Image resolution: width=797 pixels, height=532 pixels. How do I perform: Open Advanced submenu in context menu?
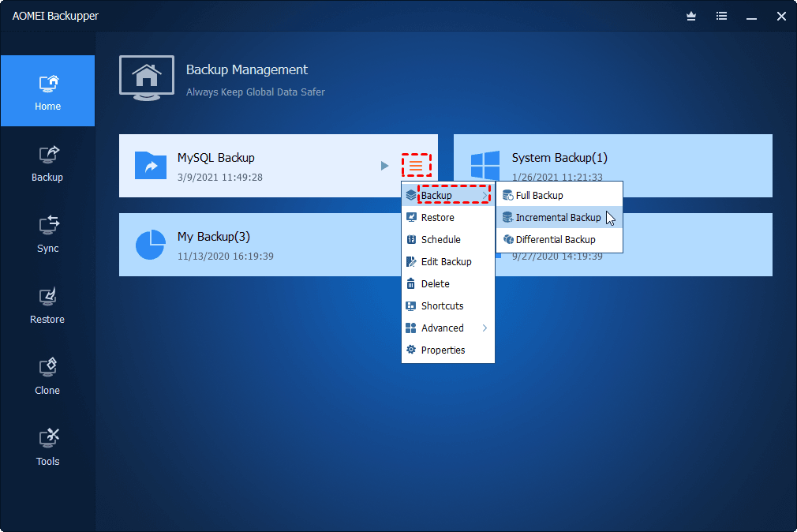(x=447, y=328)
